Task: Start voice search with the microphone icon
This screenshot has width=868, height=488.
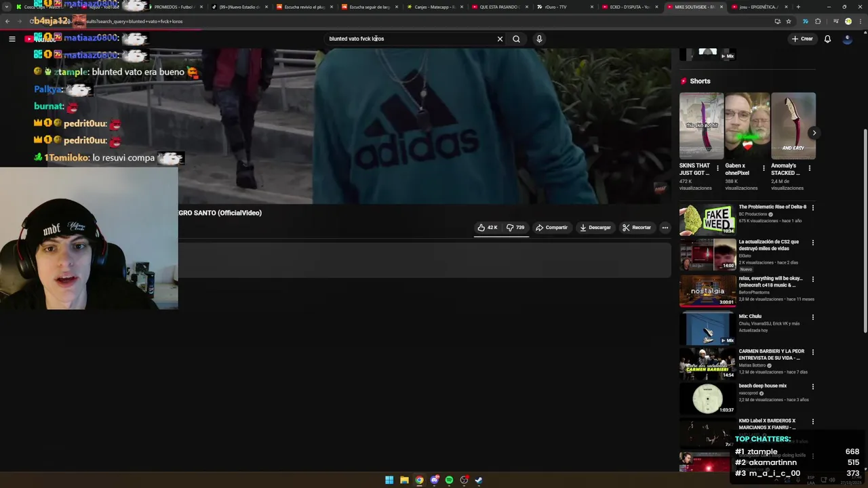Action: (539, 39)
